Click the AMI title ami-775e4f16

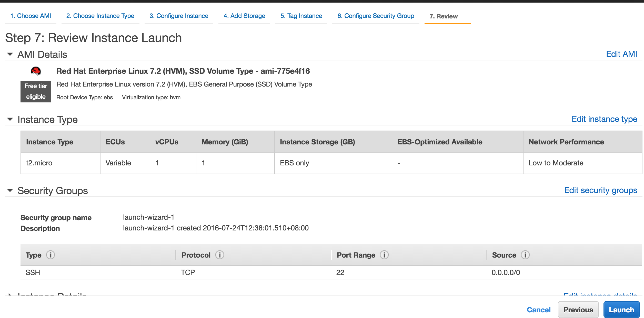(183, 71)
